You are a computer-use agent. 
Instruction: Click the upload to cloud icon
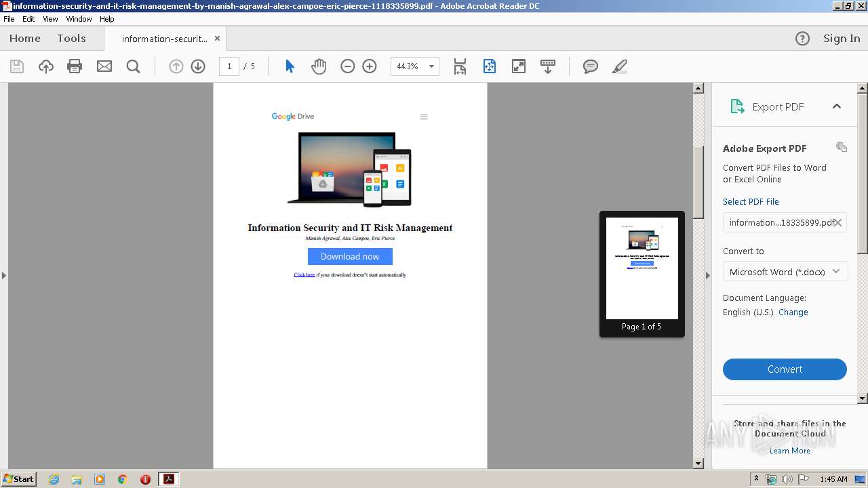[45, 66]
